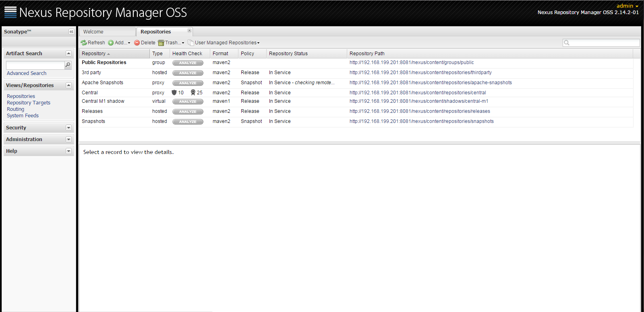Open the repositories/releases URL
Viewport: 644px width, 312px height.
pos(420,111)
